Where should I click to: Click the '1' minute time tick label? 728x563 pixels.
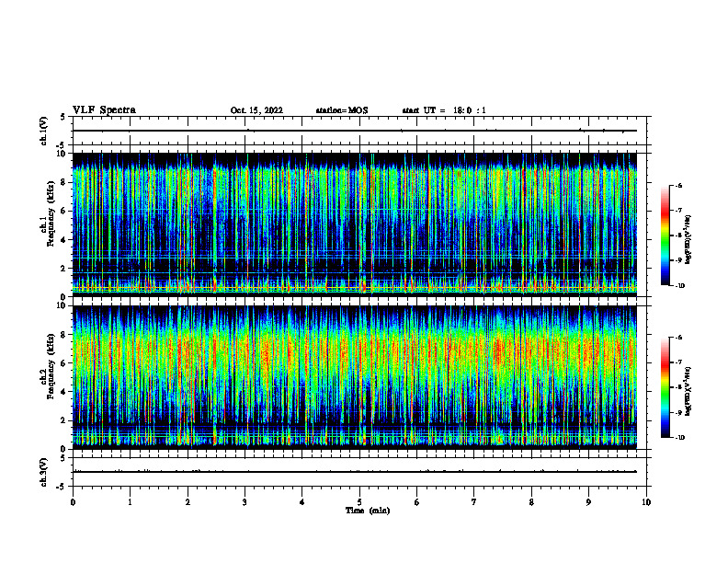click(x=130, y=502)
